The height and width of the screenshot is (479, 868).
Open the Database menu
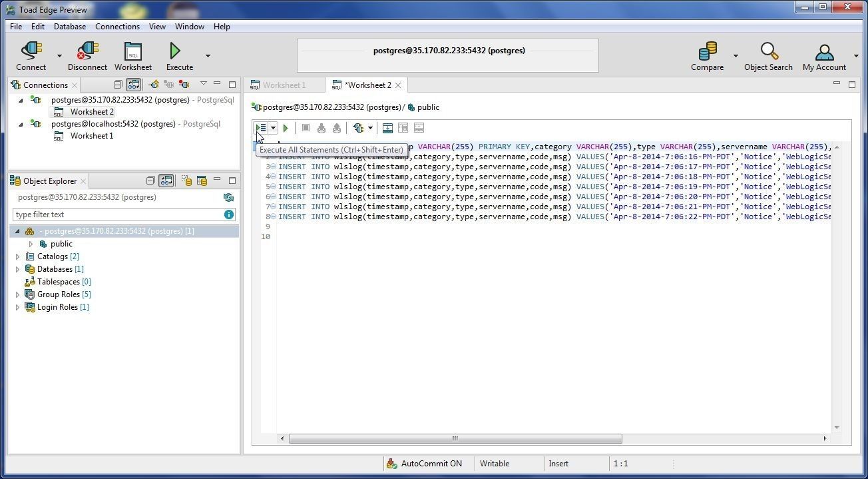(70, 27)
